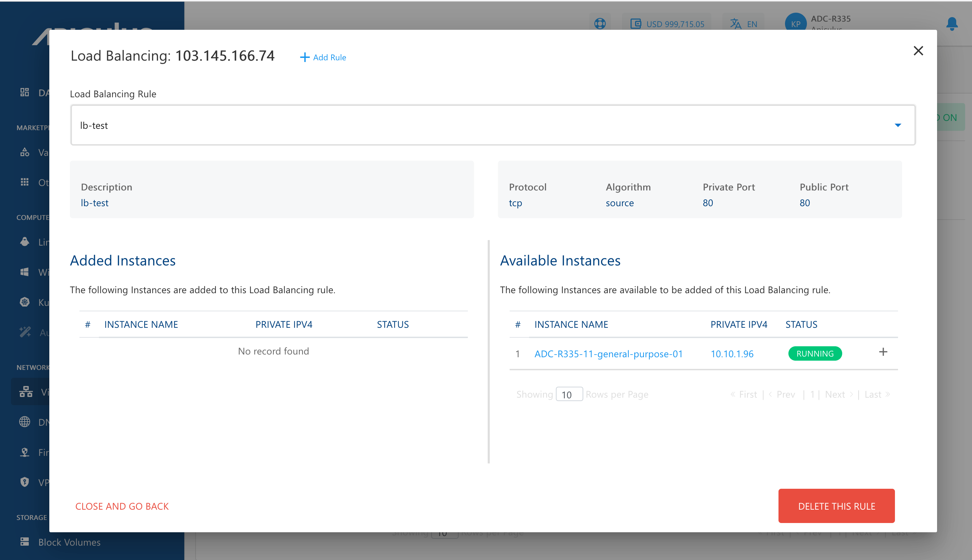
Task: Sort Available Instances by STATUS column
Action: (x=801, y=325)
